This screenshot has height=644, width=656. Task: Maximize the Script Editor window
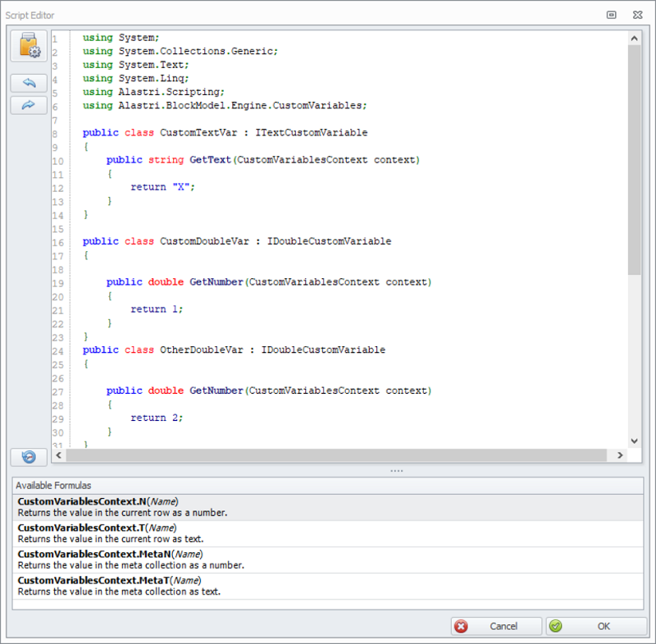tap(612, 15)
